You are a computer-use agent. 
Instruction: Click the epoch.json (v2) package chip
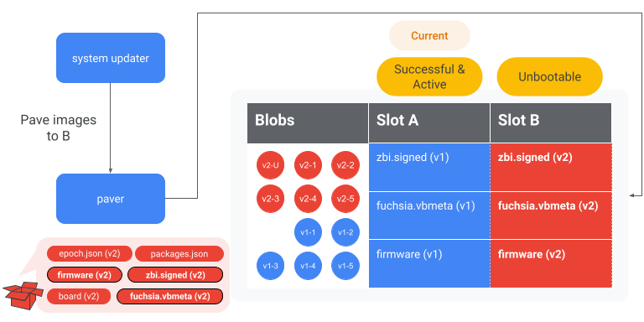pos(90,254)
